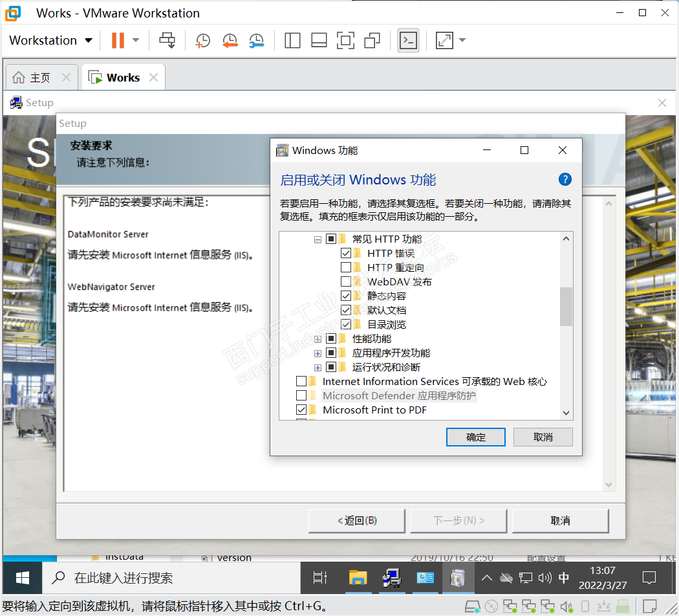The width and height of the screenshot is (679, 616).
Task: Close the 主页 tab
Action: pyautogui.click(x=66, y=78)
